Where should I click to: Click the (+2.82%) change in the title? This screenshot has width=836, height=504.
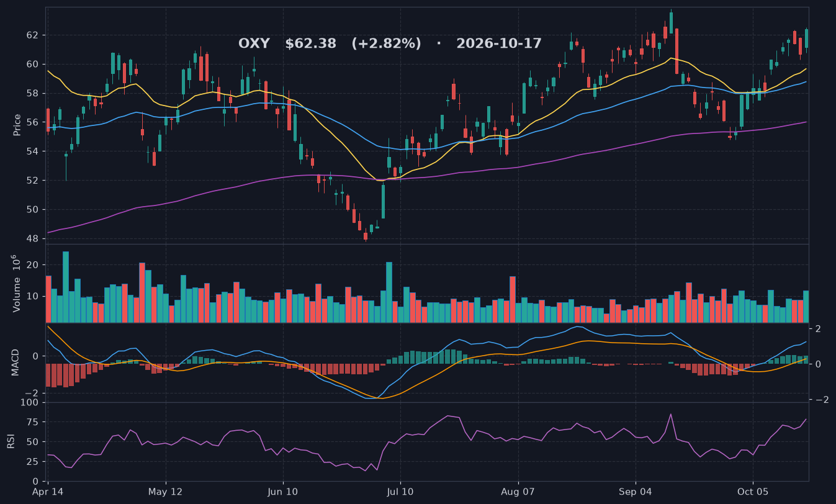(x=386, y=43)
